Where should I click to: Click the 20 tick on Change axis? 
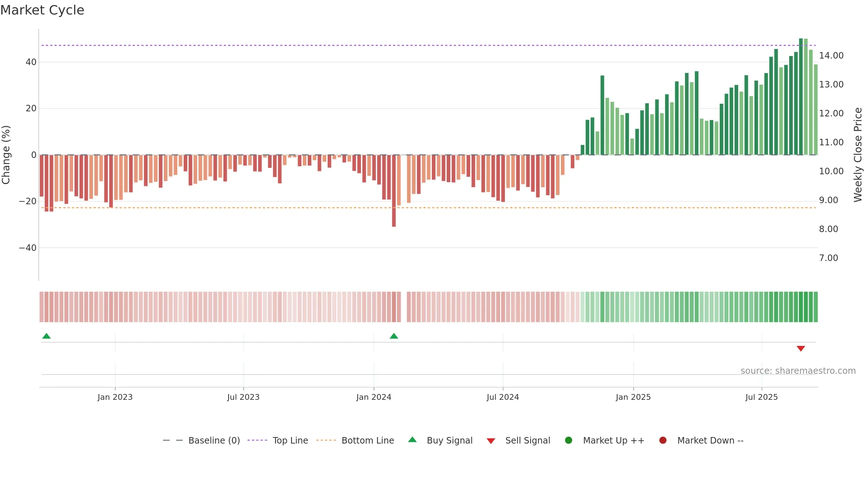[x=31, y=108]
